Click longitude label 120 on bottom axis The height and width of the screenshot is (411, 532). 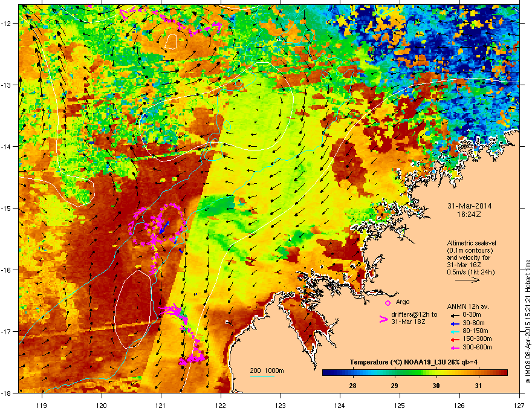(102, 405)
